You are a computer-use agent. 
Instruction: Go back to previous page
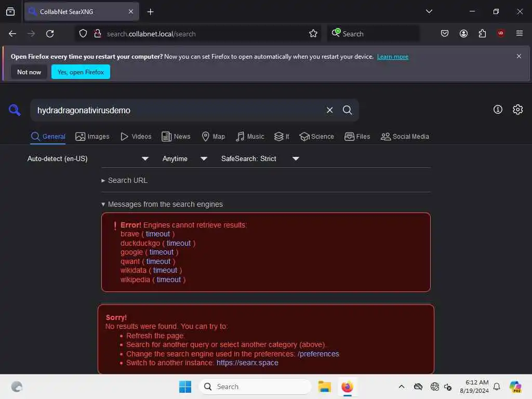pyautogui.click(x=12, y=34)
